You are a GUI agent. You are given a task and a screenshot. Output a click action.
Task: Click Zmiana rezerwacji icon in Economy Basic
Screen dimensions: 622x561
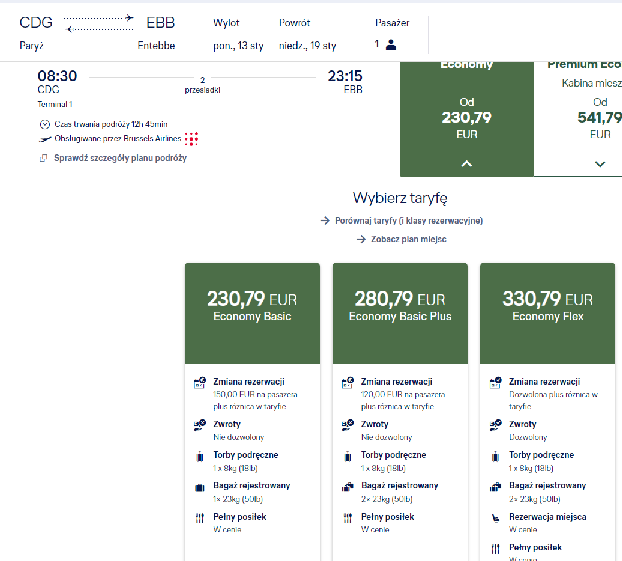200,383
